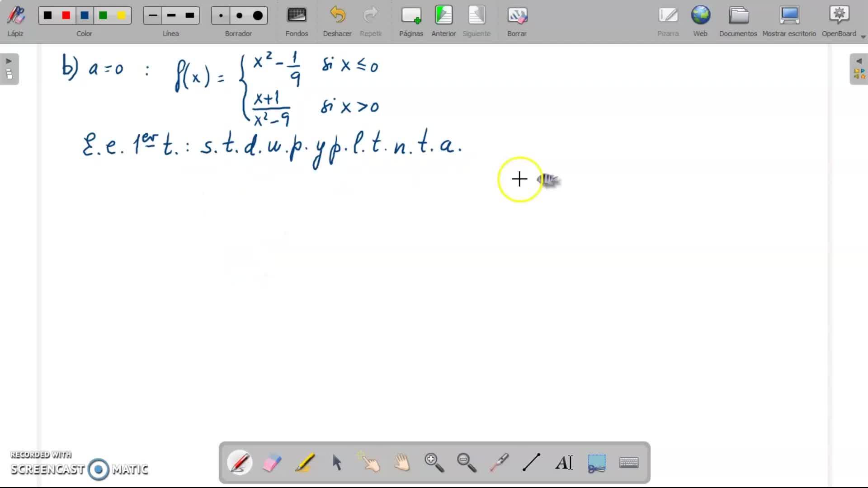868x488 pixels.
Task: Click the zoom in magnifier tool
Action: pyautogui.click(x=434, y=463)
